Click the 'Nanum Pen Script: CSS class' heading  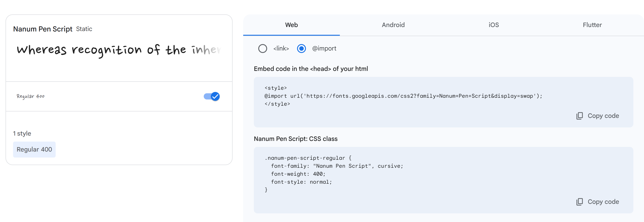[x=296, y=139]
